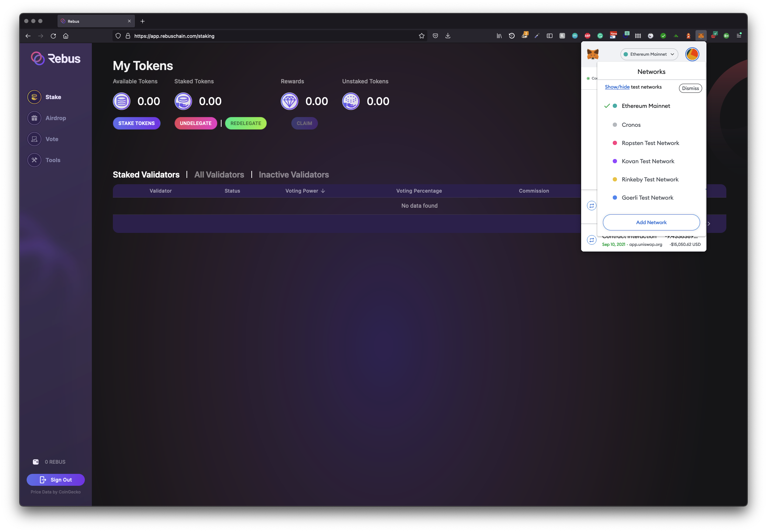The width and height of the screenshot is (767, 532).
Task: Click the Vote ballot icon
Action: [x=34, y=139]
